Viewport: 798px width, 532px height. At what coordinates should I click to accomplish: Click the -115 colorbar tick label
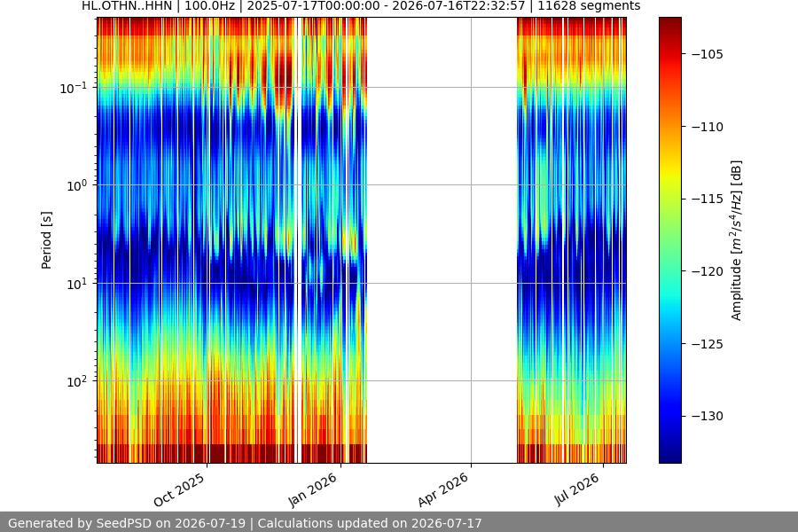coord(707,199)
